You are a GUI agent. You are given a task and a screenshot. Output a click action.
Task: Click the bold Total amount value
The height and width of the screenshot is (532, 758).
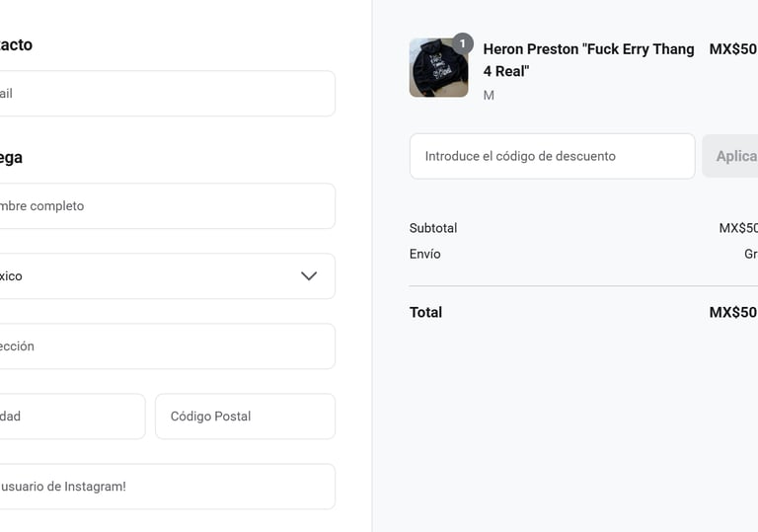click(x=732, y=313)
